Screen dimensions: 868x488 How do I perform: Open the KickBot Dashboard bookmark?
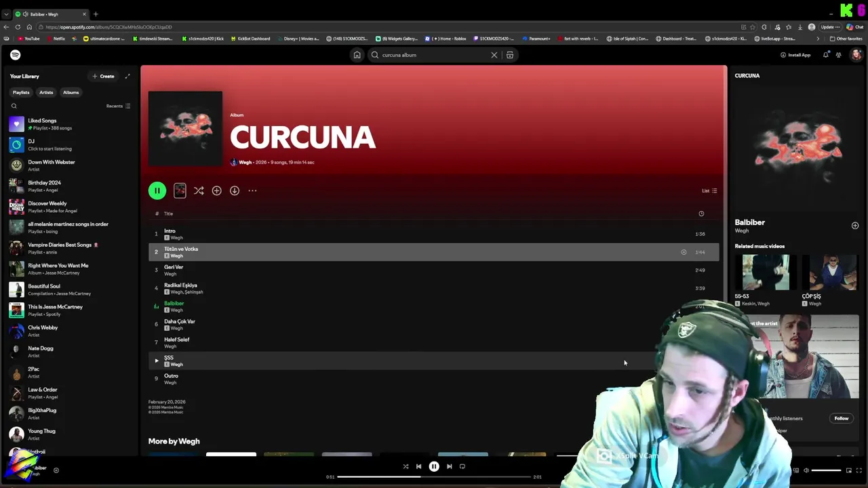pyautogui.click(x=250, y=39)
